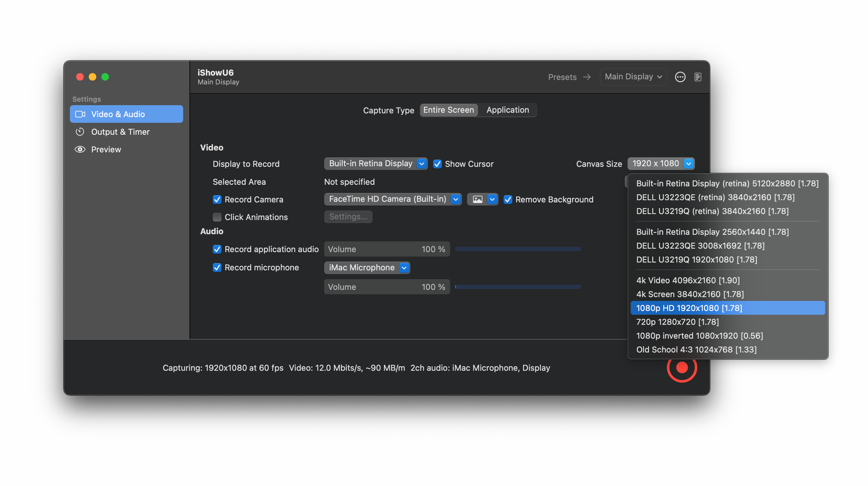Enable the Click Animations checkbox
The image size is (868, 486).
(x=217, y=217)
